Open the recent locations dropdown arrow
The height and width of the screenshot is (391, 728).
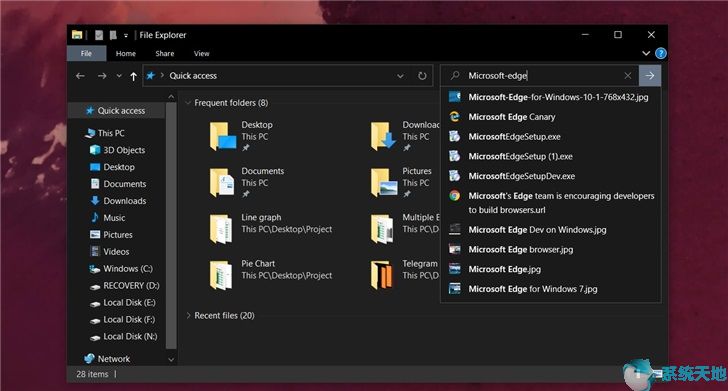pyautogui.click(x=119, y=76)
